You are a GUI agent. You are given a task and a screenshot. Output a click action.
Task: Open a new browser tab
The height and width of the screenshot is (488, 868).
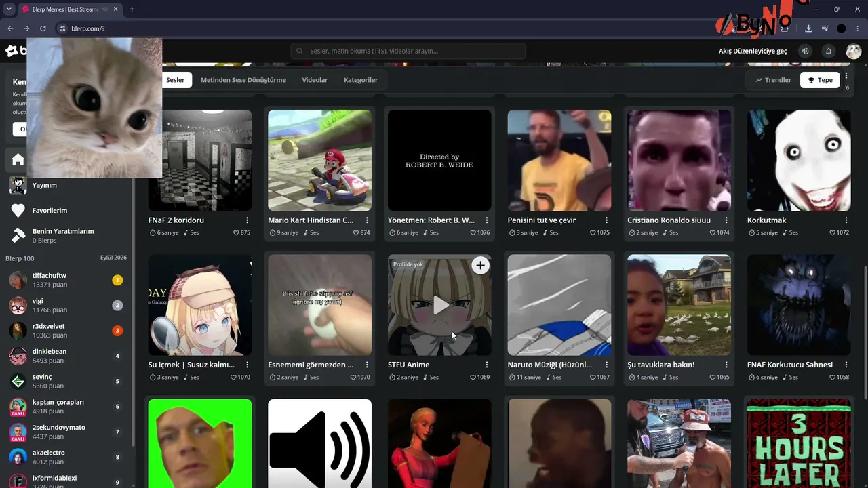point(132,9)
